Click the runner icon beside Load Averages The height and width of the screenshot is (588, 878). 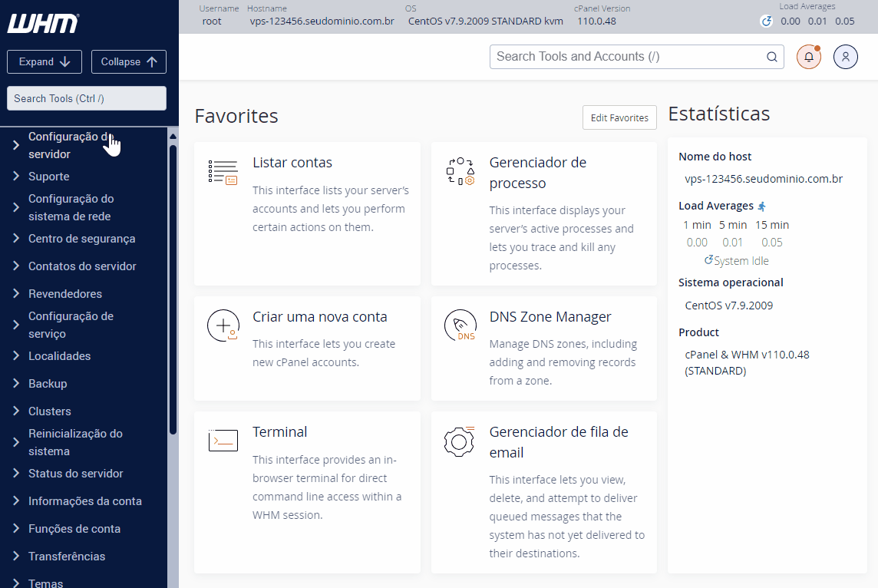[x=761, y=206]
